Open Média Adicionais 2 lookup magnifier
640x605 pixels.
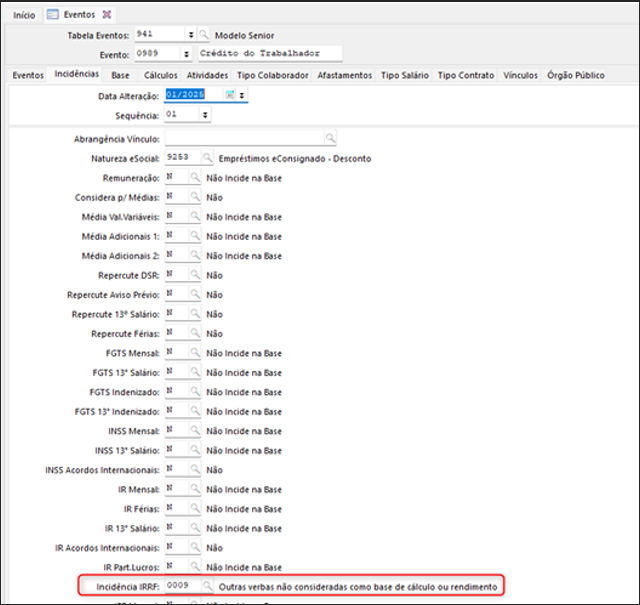tap(195, 255)
